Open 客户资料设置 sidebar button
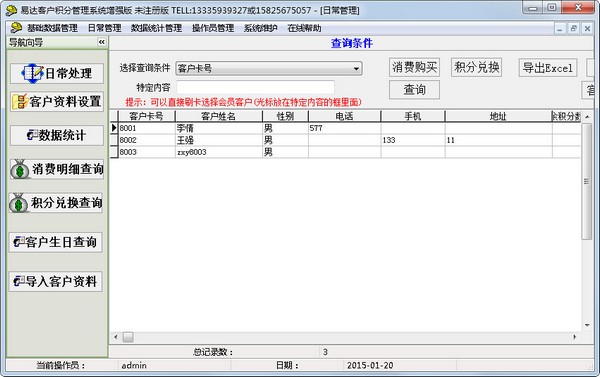600x377 pixels. [57, 101]
